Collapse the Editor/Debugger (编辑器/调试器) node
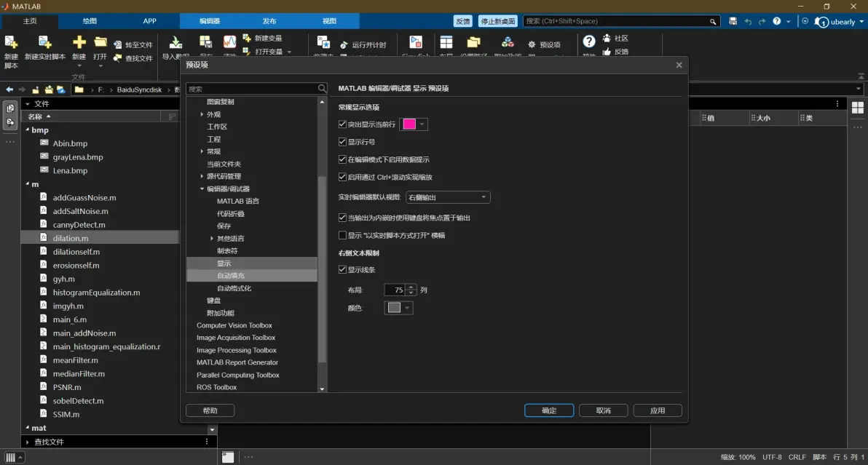This screenshot has height=465, width=868. 202,189
